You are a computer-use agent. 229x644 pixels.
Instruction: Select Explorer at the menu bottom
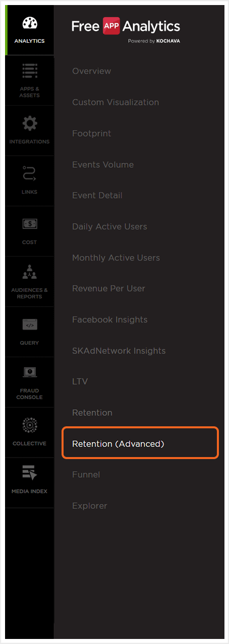click(90, 506)
